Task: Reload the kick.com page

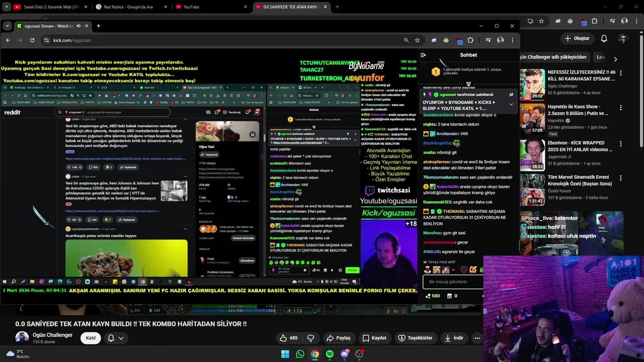Action: (32, 40)
